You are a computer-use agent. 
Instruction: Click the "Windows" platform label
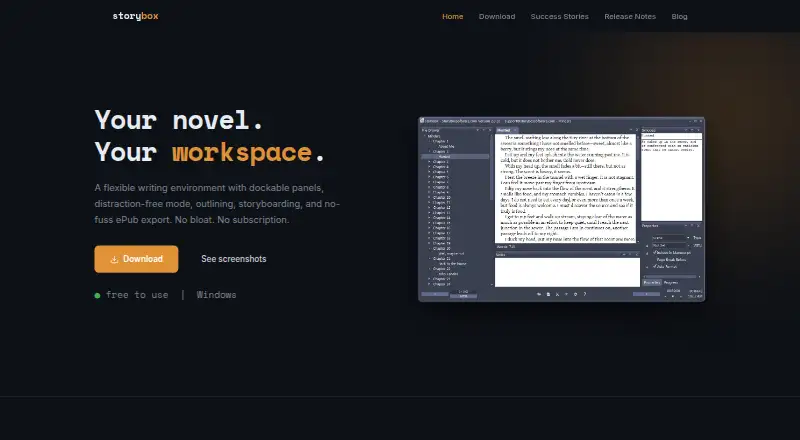click(x=216, y=295)
